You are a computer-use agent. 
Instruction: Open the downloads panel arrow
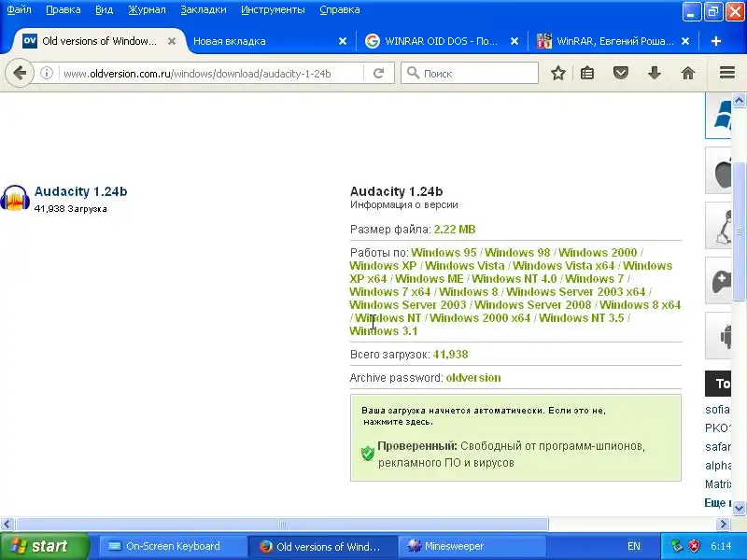[x=655, y=74]
